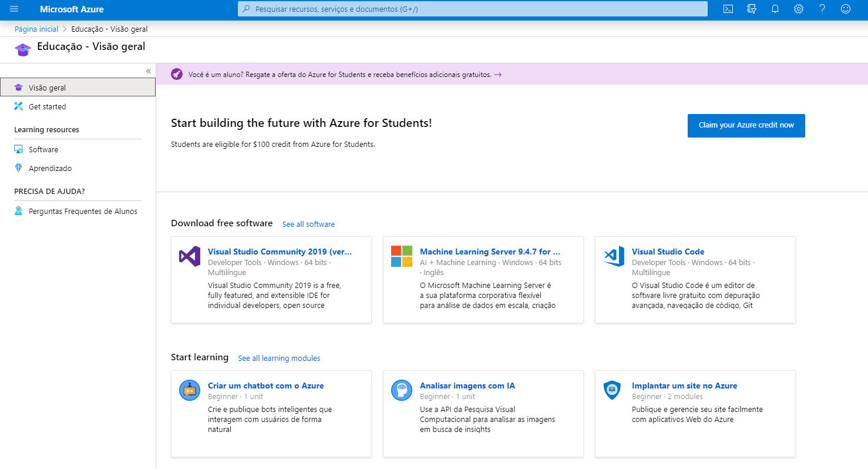Open Visual Studio Code title link
The image size is (868, 469).
(x=668, y=252)
